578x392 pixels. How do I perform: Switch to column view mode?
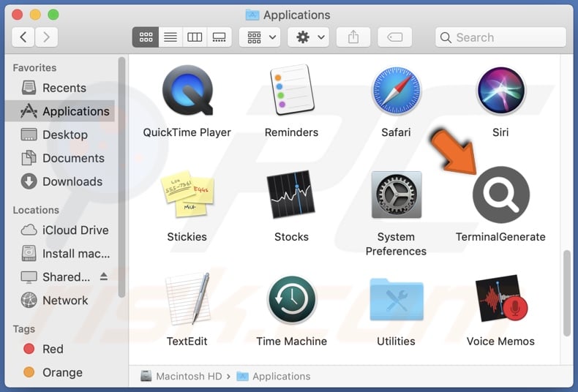click(x=195, y=37)
